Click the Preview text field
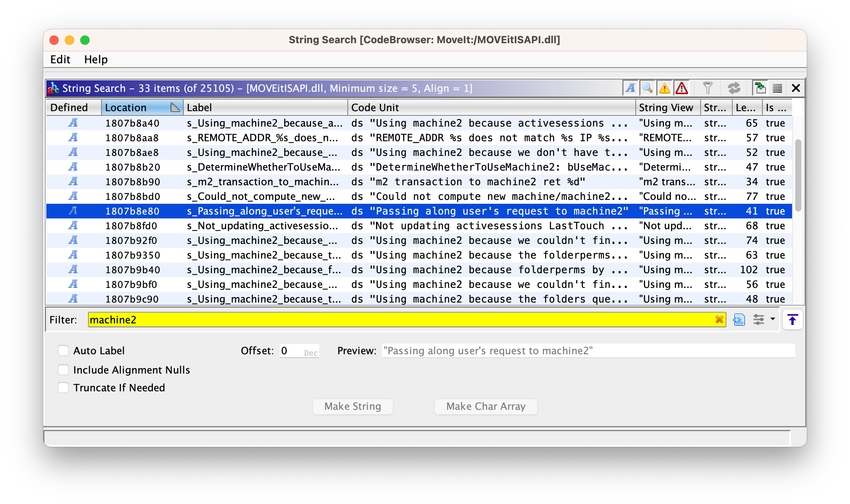The width and height of the screenshot is (850, 504). click(x=588, y=351)
